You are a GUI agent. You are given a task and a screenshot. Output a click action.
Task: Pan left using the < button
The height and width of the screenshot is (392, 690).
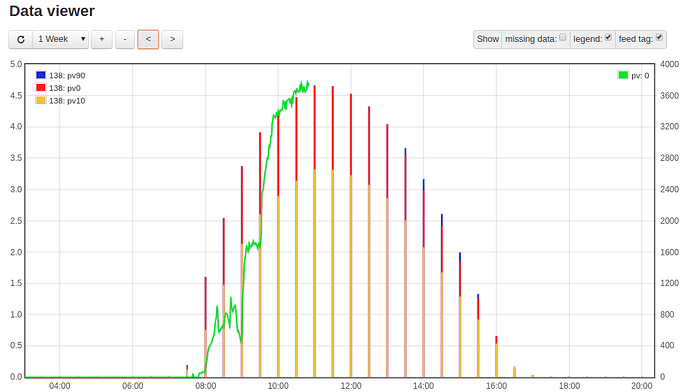[148, 40]
